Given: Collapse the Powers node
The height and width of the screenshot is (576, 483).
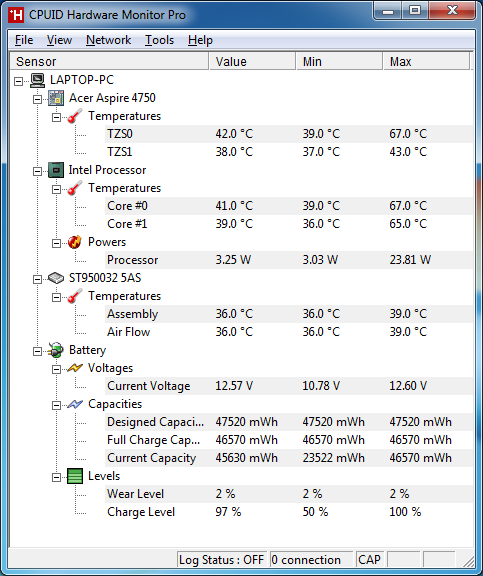Looking at the screenshot, I should click(56, 243).
